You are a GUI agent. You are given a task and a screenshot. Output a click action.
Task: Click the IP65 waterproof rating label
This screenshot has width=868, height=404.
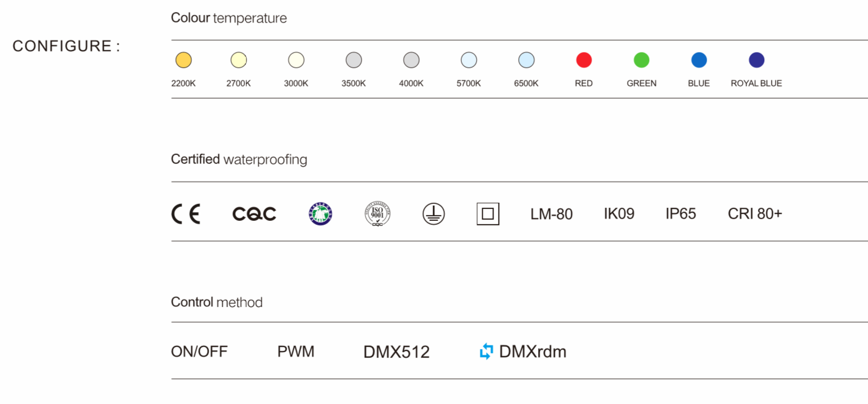(680, 214)
